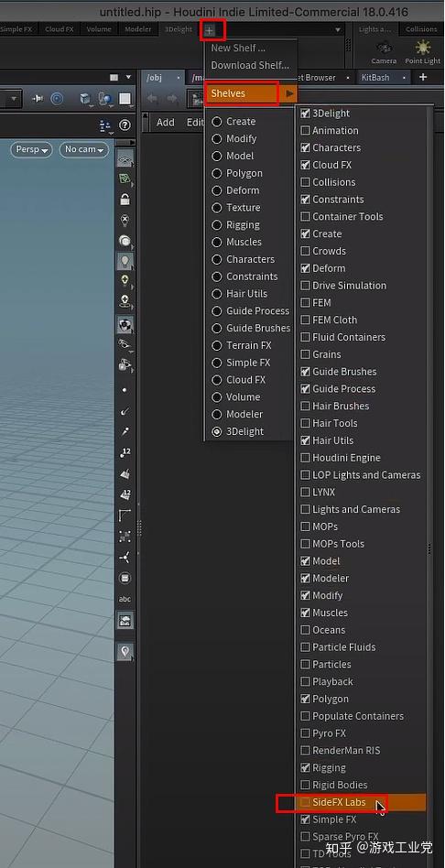Screen dimensions: 445x868
Task: Open the Persp view dropdown
Action: pos(30,149)
